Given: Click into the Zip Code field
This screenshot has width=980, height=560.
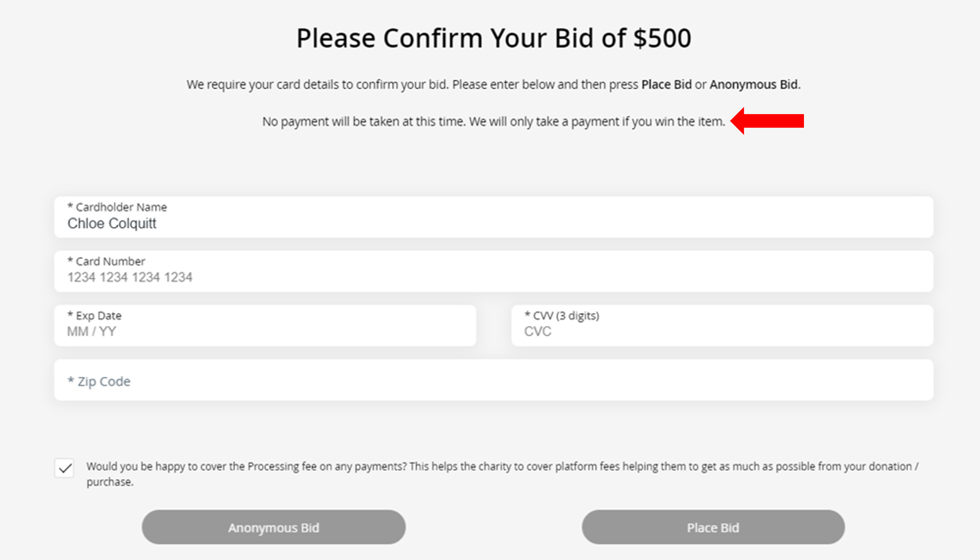Looking at the screenshot, I should [493, 381].
